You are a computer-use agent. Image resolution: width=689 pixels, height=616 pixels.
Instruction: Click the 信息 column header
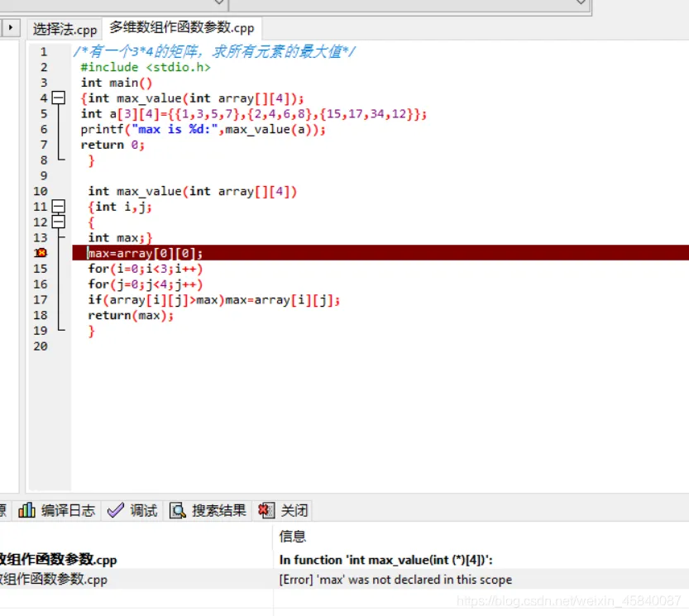[x=293, y=536]
